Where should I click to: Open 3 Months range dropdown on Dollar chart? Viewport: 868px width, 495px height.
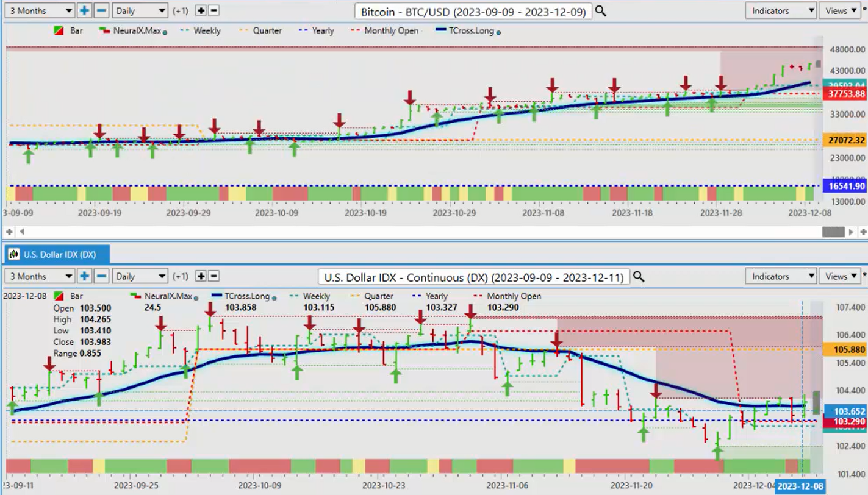coord(39,276)
